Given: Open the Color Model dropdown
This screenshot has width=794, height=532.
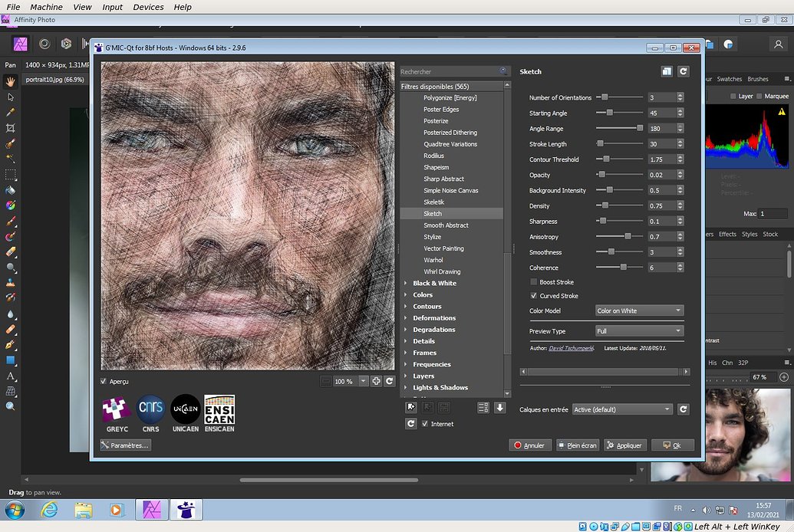Looking at the screenshot, I should [x=639, y=310].
